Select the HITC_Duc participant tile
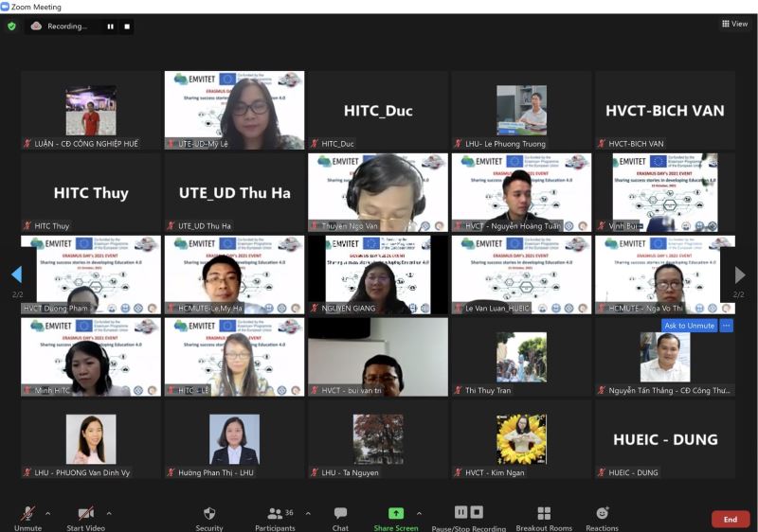Viewport: 758px width, 532px height. (378, 110)
